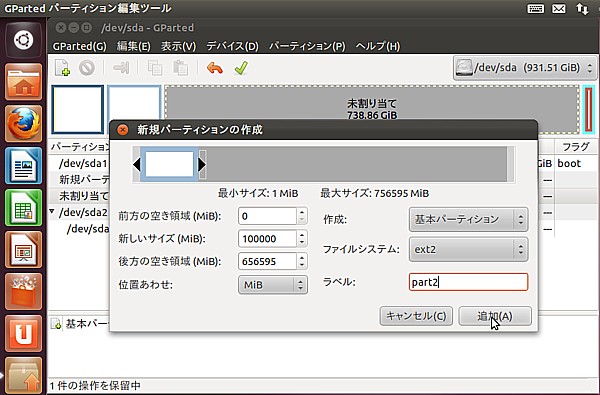Open the keyboard indicator in top panel
The image size is (600, 395).
[536, 8]
